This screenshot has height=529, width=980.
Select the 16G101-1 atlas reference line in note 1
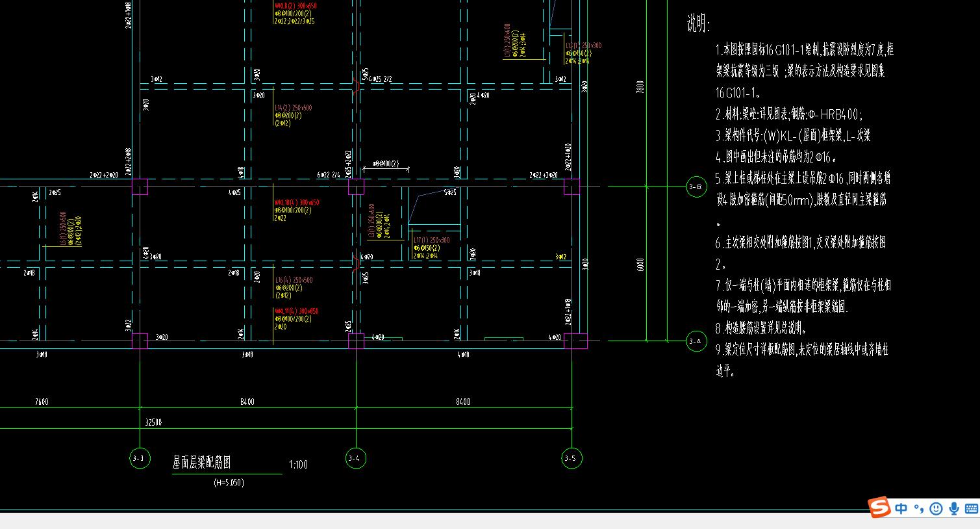point(739,93)
